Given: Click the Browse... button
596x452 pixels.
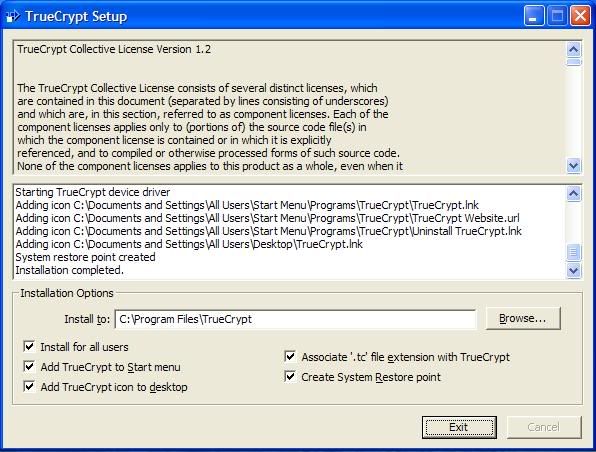Looking at the screenshot, I should [523, 318].
